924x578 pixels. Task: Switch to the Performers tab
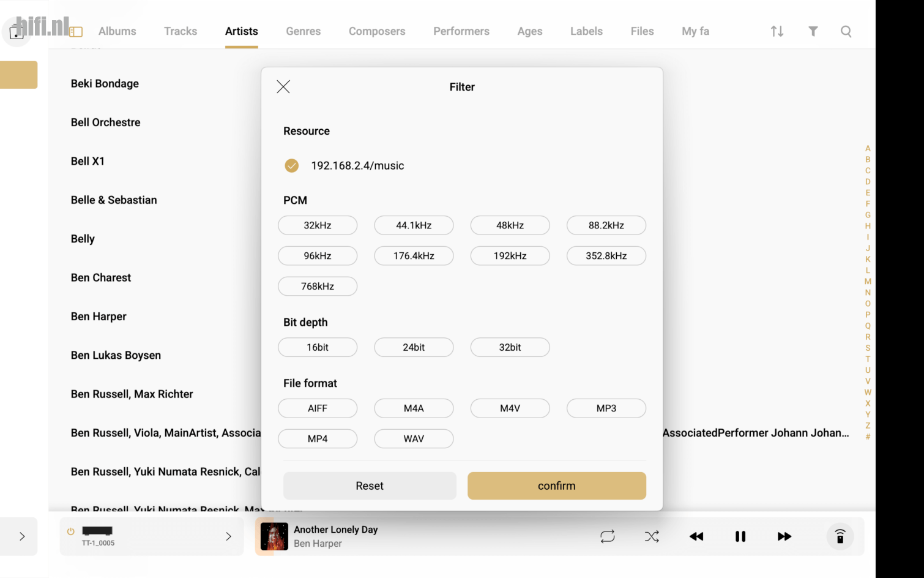click(x=461, y=31)
